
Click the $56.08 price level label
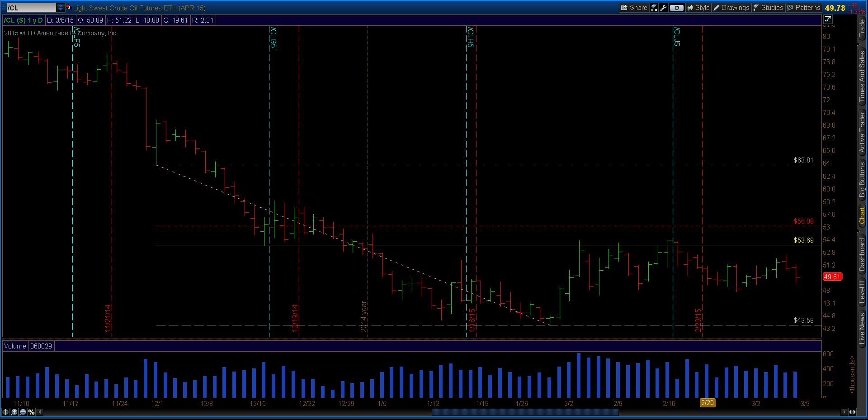[x=803, y=221]
